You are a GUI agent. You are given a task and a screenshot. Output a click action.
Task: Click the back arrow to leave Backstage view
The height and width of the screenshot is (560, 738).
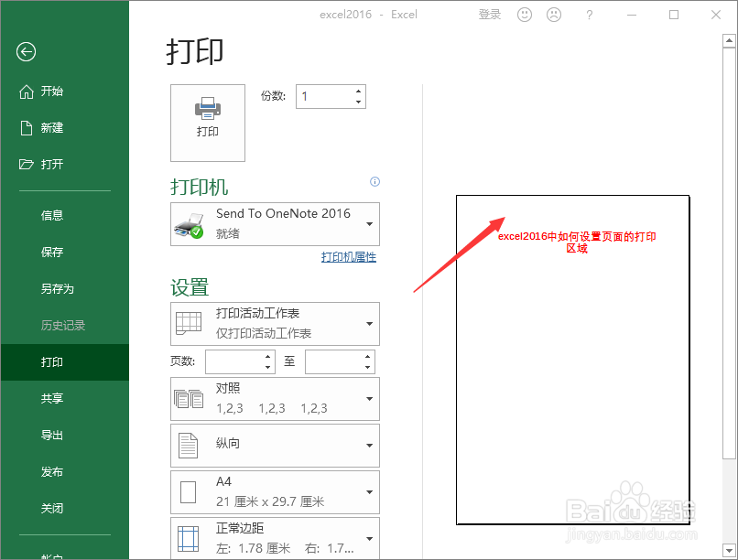[x=25, y=52]
